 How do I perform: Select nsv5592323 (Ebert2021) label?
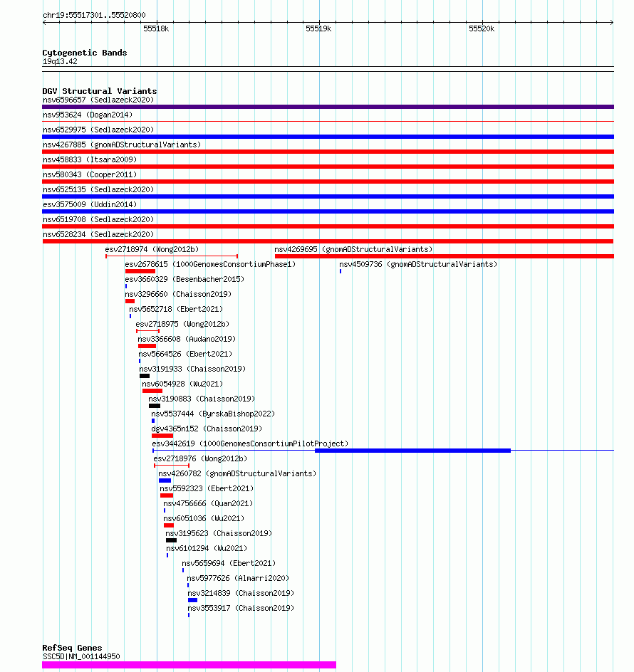(207, 489)
